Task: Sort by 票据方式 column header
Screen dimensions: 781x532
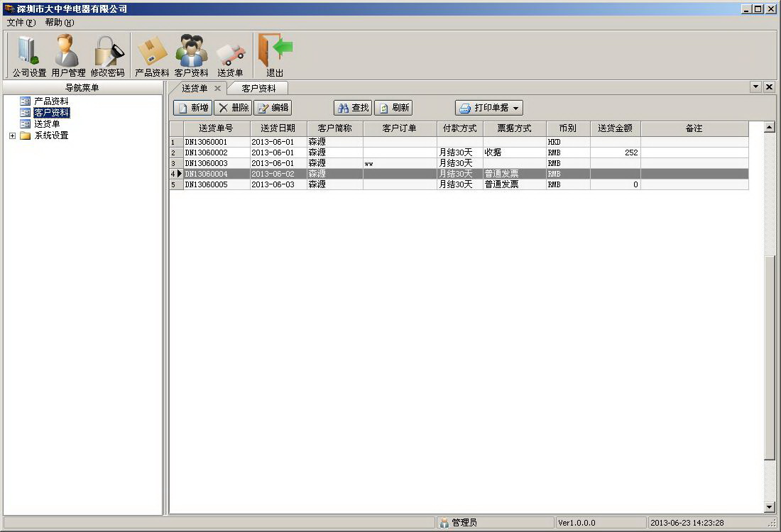Action: (515, 128)
